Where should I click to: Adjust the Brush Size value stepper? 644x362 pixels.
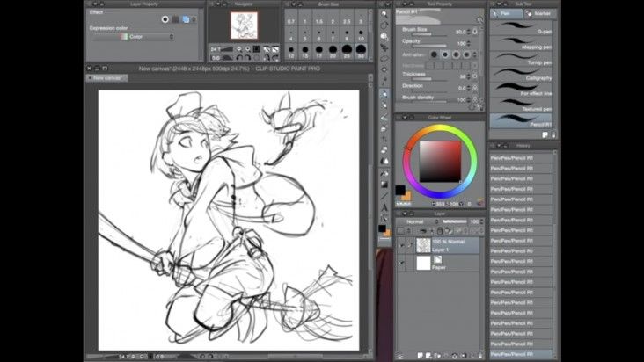point(469,32)
